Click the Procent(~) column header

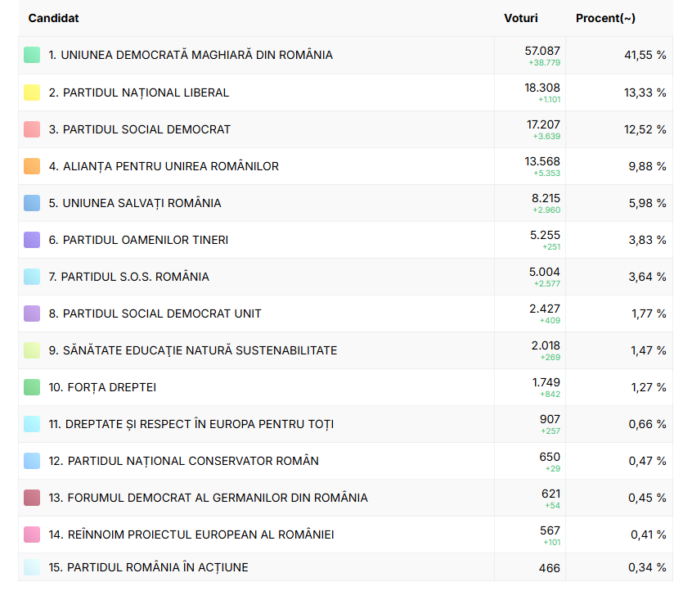click(x=605, y=18)
